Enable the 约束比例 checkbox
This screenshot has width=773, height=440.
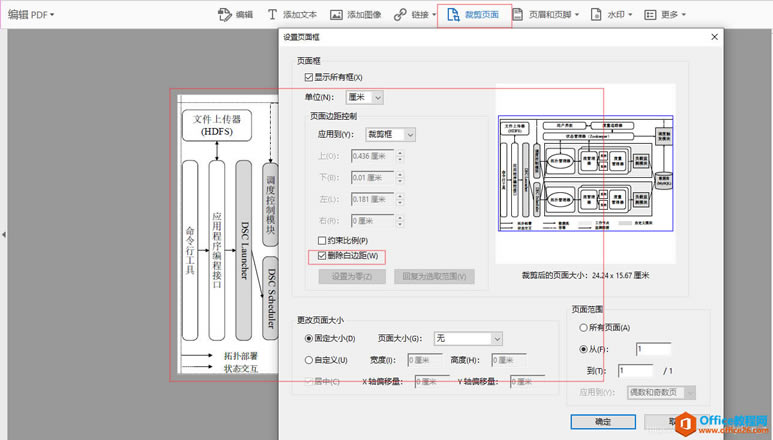(322, 240)
